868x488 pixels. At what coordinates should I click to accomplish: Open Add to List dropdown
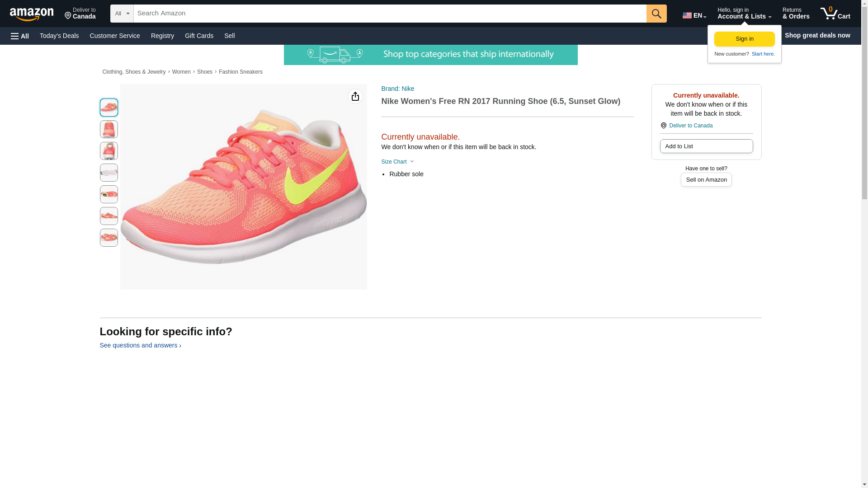pos(706,146)
